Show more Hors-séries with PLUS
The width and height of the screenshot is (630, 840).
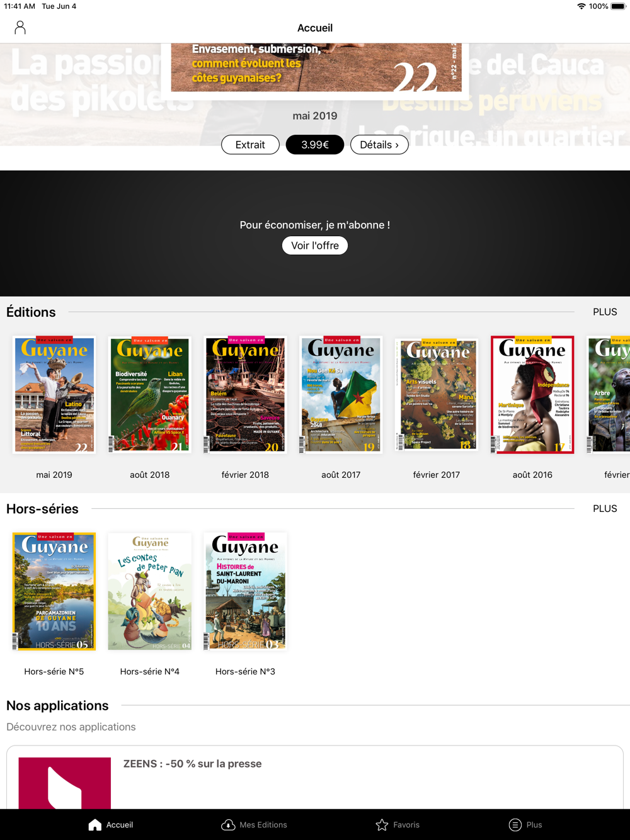point(605,509)
